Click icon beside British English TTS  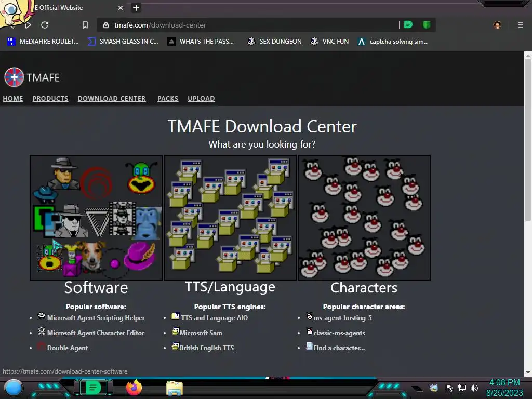(x=176, y=345)
